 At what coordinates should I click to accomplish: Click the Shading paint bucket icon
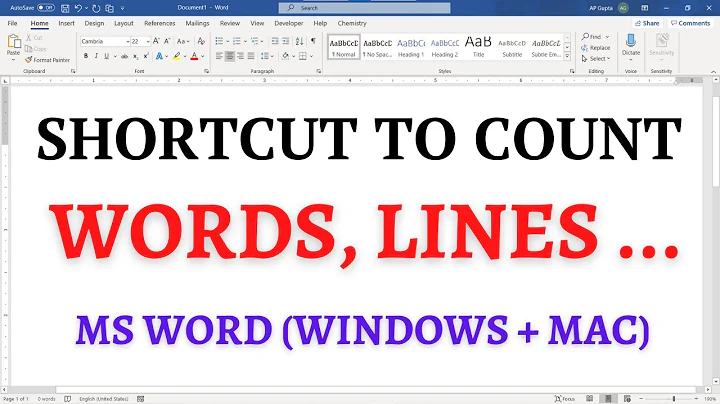click(x=286, y=56)
